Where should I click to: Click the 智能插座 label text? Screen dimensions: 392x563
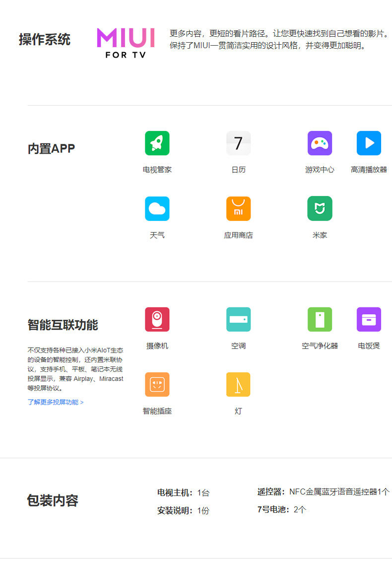tap(157, 411)
